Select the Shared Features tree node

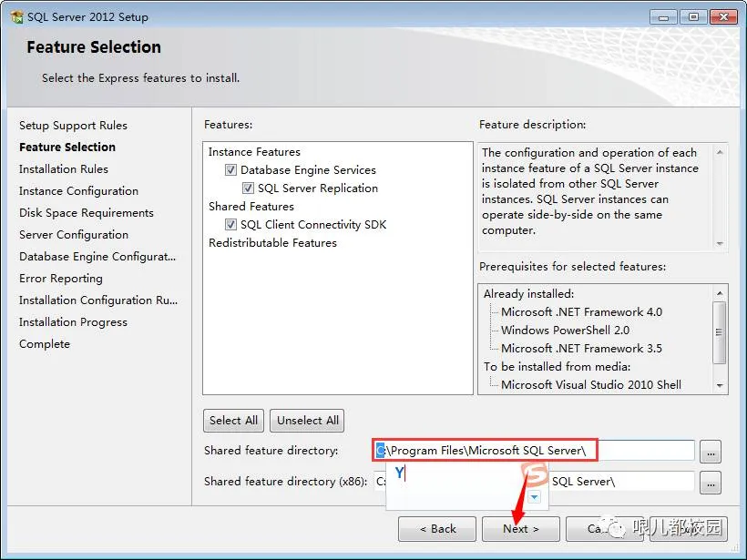251,206
